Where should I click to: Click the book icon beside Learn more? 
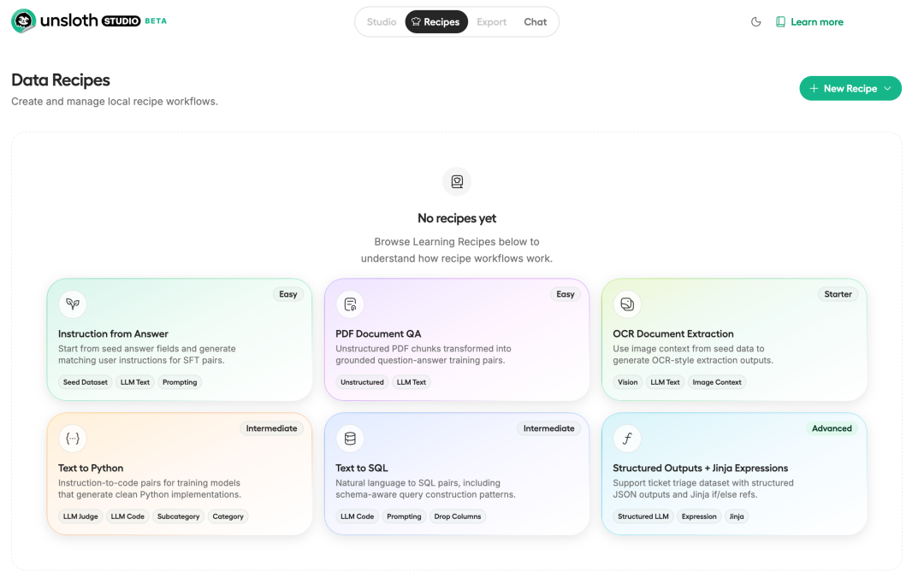click(780, 22)
